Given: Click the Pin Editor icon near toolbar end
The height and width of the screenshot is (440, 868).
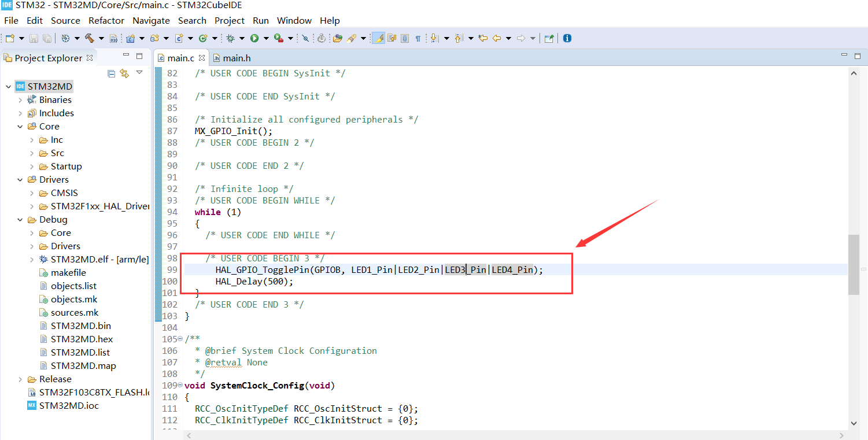Looking at the screenshot, I should click(x=549, y=38).
